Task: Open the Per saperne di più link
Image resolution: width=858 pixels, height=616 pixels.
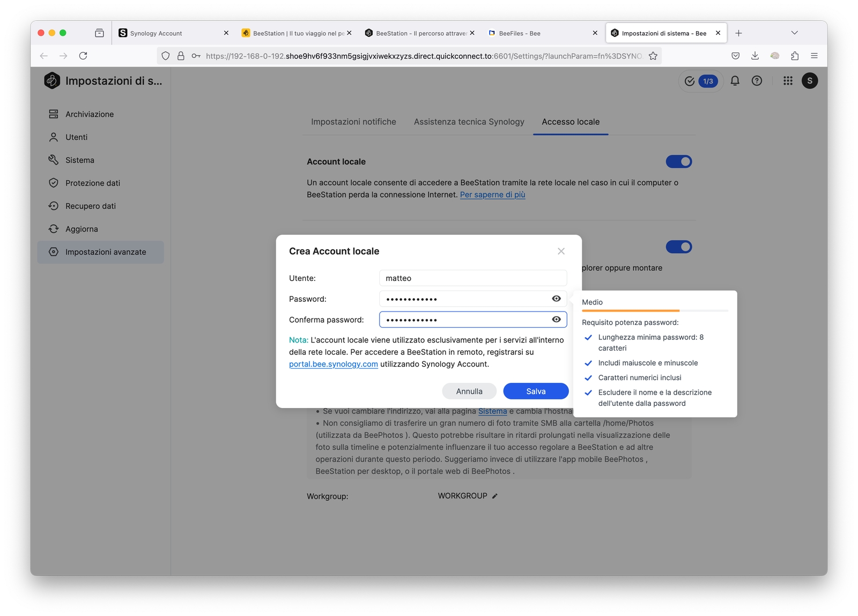Action: click(x=493, y=195)
